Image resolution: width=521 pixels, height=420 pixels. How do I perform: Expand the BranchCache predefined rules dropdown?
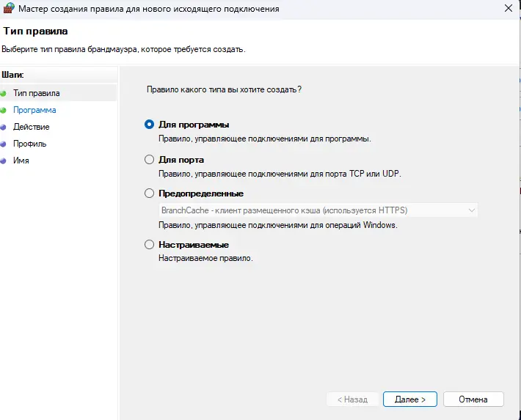coord(471,210)
